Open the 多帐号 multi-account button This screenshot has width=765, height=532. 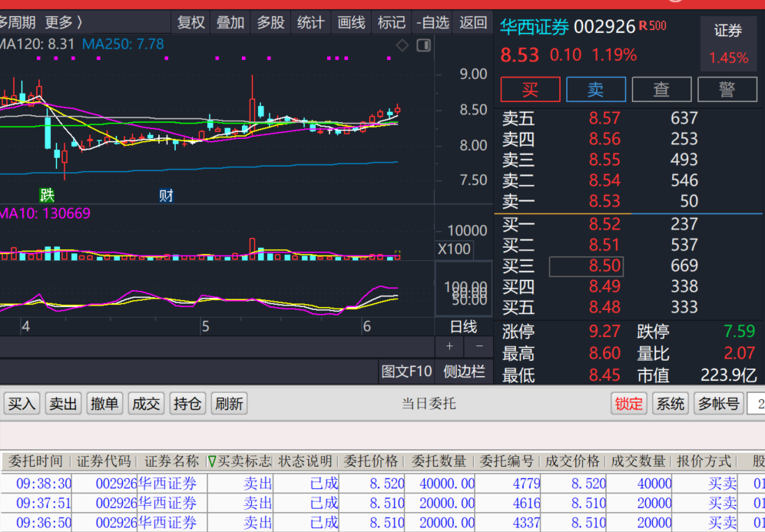(719, 404)
